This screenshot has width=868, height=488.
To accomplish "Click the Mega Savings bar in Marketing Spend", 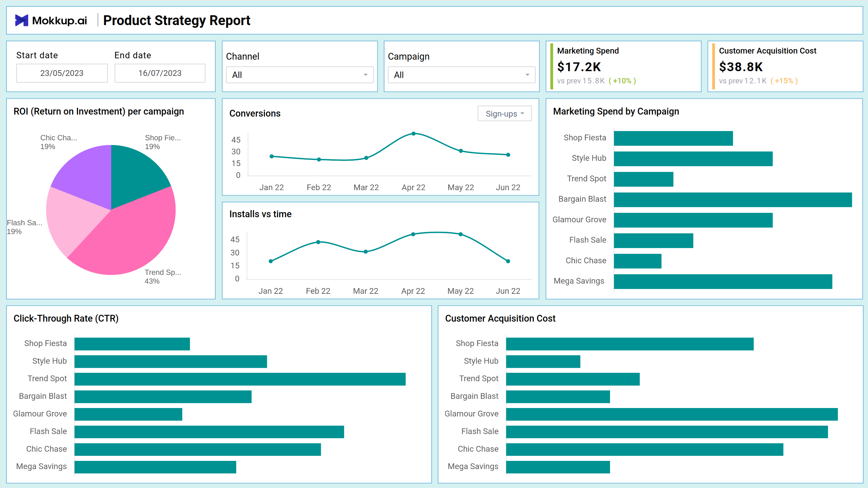I will click(x=723, y=281).
